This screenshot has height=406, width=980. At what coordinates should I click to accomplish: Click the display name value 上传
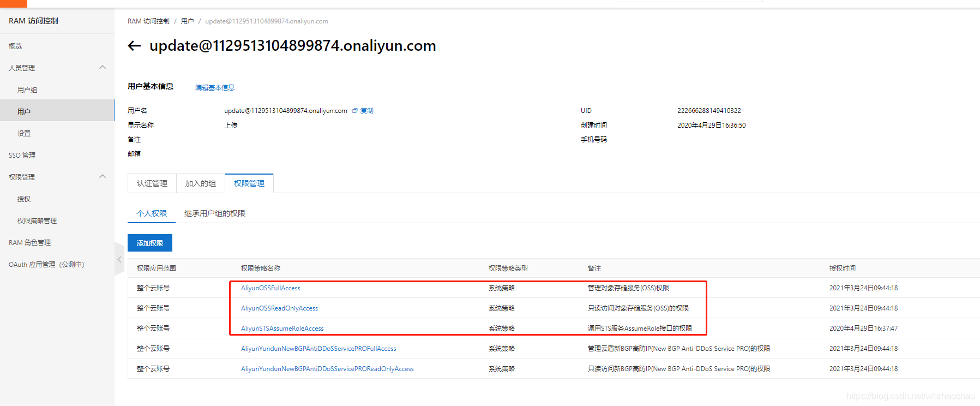pos(231,126)
